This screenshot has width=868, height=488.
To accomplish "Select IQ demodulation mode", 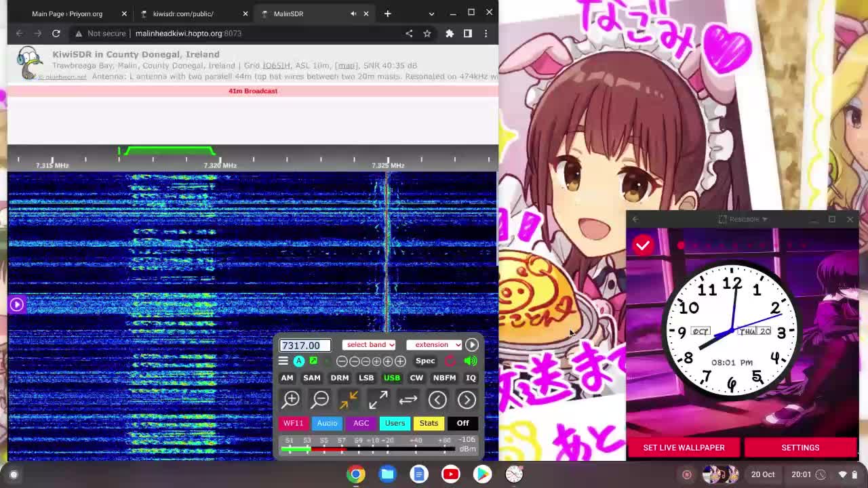I will click(x=471, y=378).
